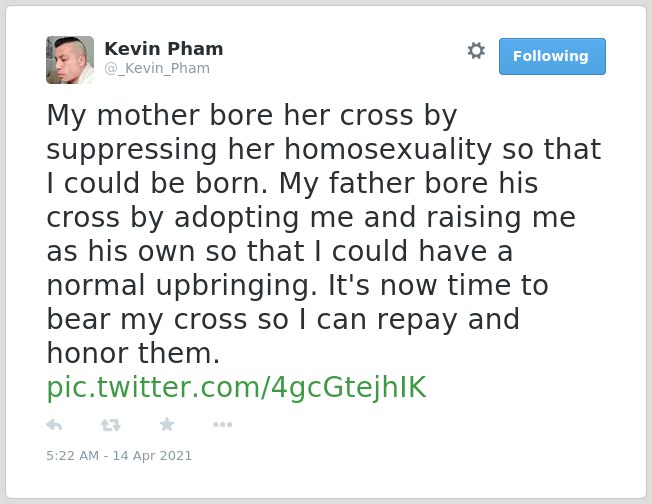Toggle the blue Following button
The image size is (652, 504).
pos(552,57)
